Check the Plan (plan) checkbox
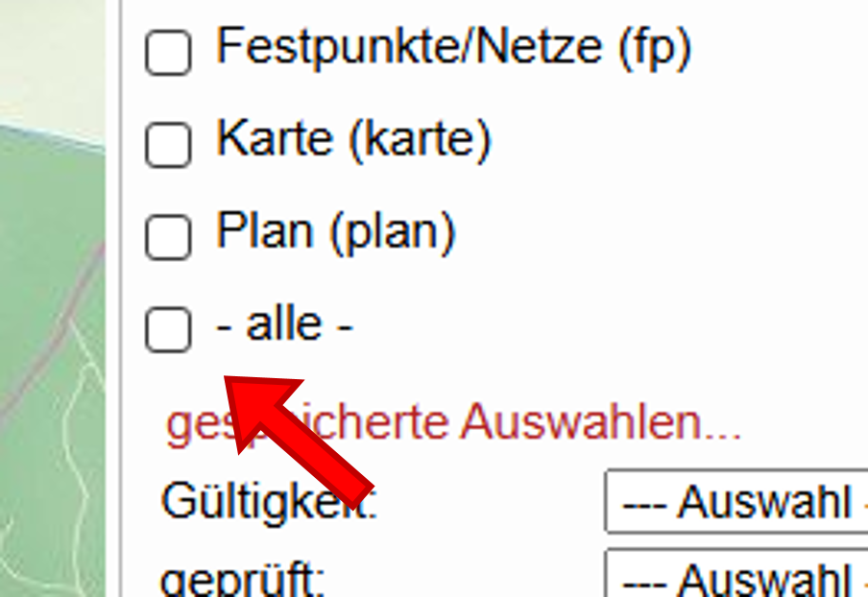Image resolution: width=868 pixels, height=597 pixels. [168, 236]
